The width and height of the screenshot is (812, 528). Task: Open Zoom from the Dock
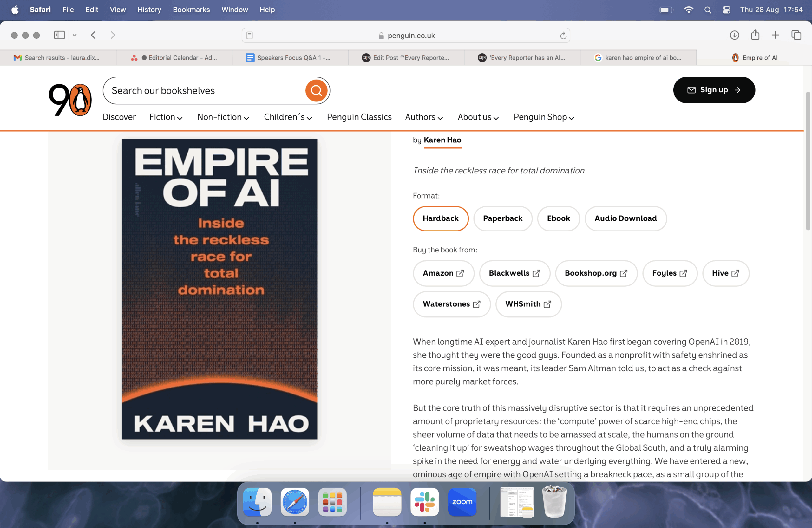coord(462,502)
